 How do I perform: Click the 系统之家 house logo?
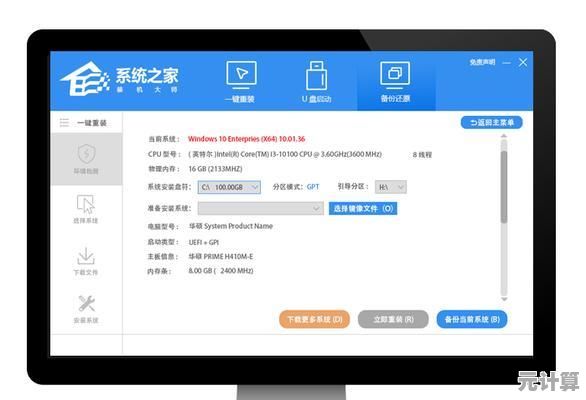coord(86,79)
